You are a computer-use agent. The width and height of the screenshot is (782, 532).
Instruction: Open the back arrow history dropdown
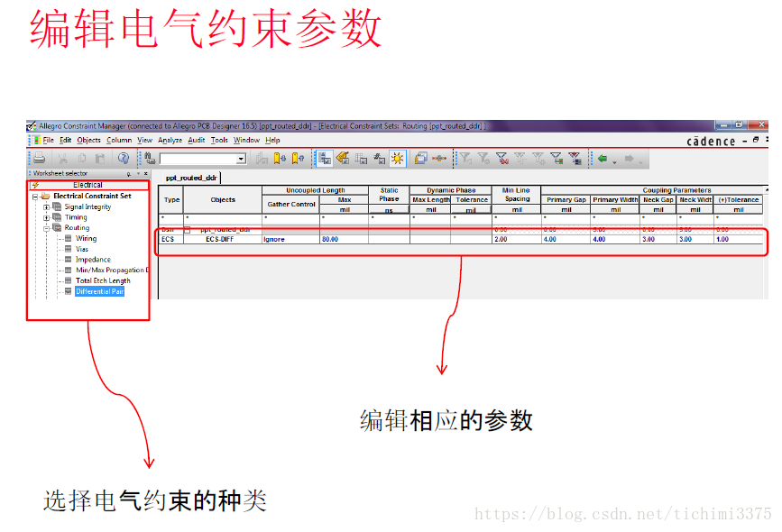[x=614, y=161]
